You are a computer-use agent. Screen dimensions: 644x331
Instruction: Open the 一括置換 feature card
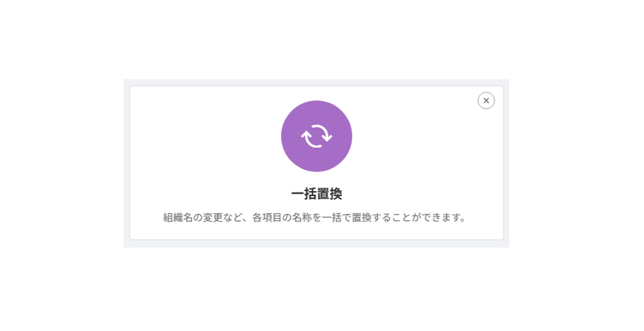316,163
